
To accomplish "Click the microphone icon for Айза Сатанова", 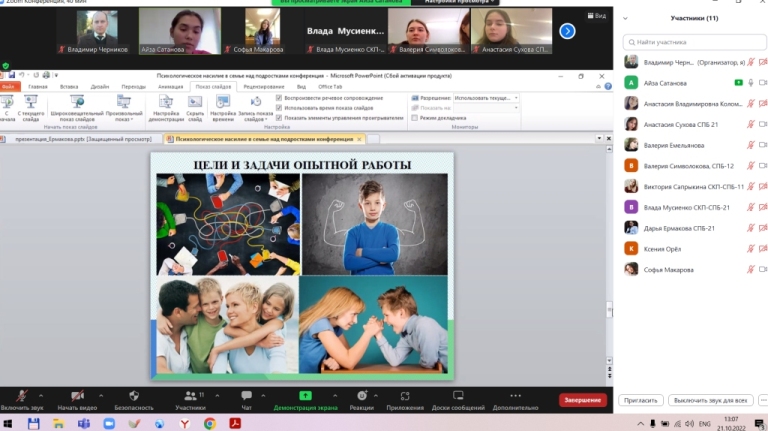I will coord(751,83).
